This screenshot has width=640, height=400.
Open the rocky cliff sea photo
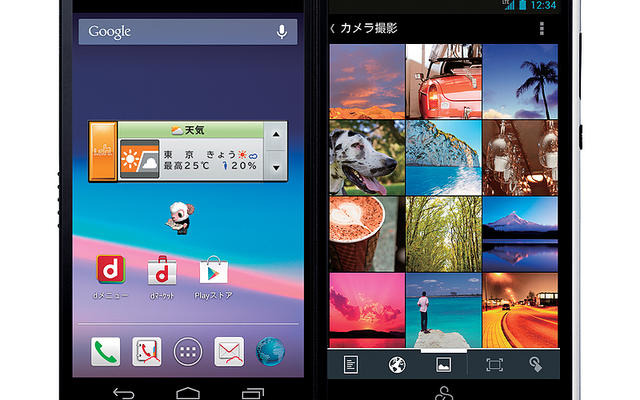(x=444, y=158)
